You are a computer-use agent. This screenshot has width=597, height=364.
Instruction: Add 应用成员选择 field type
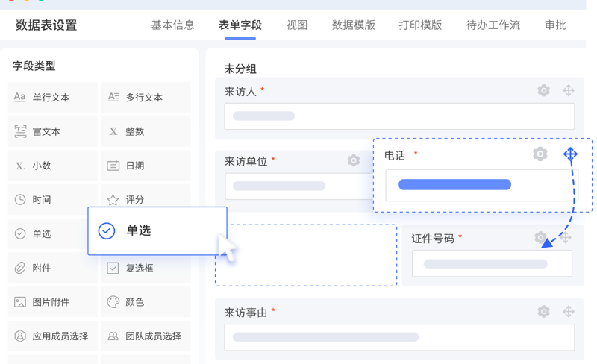pos(52,336)
